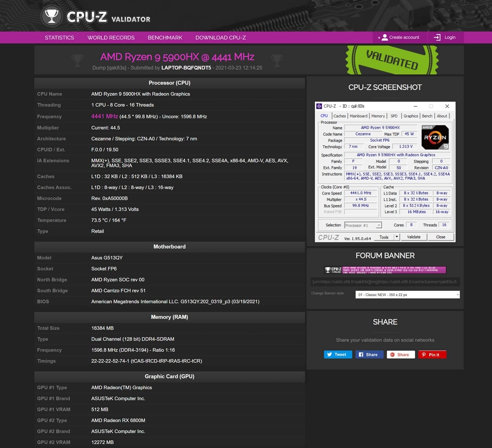The image size is (492, 448).
Task: Click the 'Socket FP6' motherboard socket value
Action: (104, 269)
